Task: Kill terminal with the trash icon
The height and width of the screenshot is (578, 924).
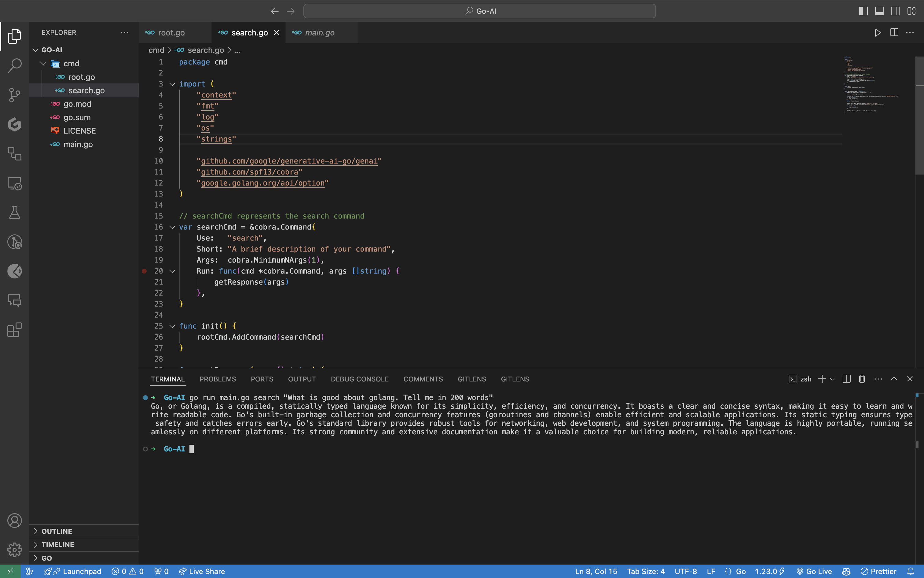Action: (x=862, y=379)
